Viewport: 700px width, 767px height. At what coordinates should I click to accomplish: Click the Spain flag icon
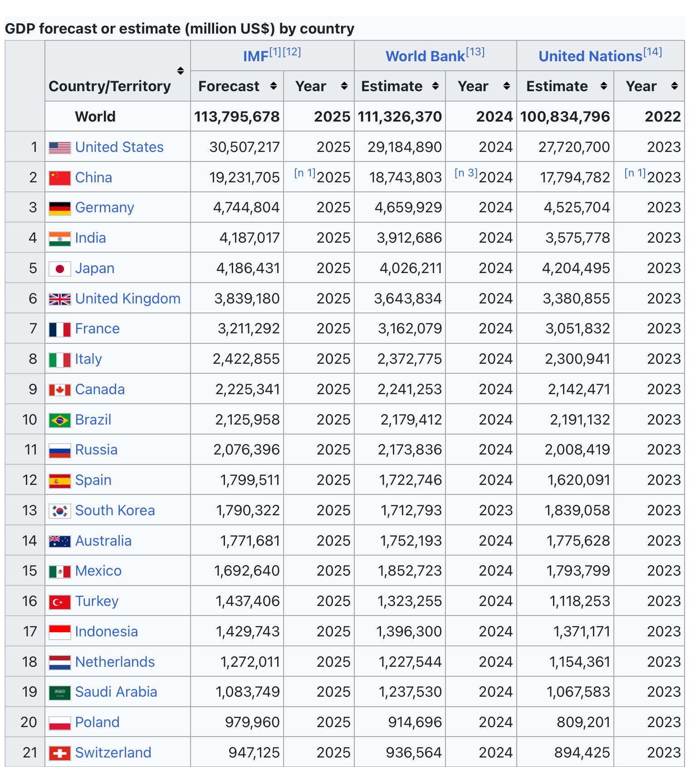(x=60, y=481)
